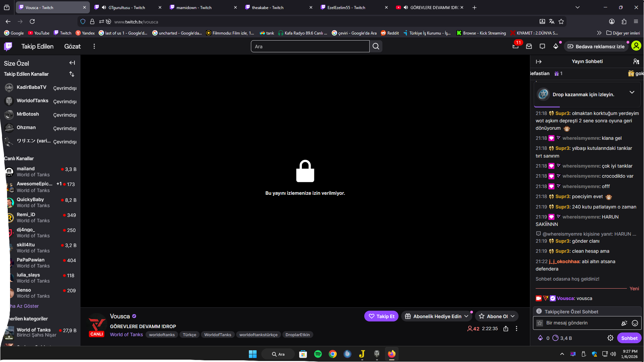Open the Reddit bookmark

(x=390, y=33)
